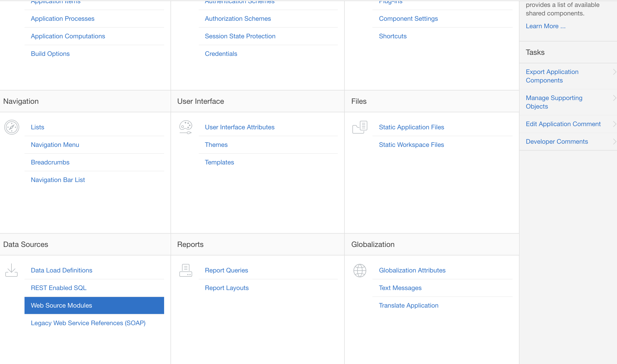The width and height of the screenshot is (617, 364).
Task: Click the User Interface palette icon
Action: (x=186, y=127)
